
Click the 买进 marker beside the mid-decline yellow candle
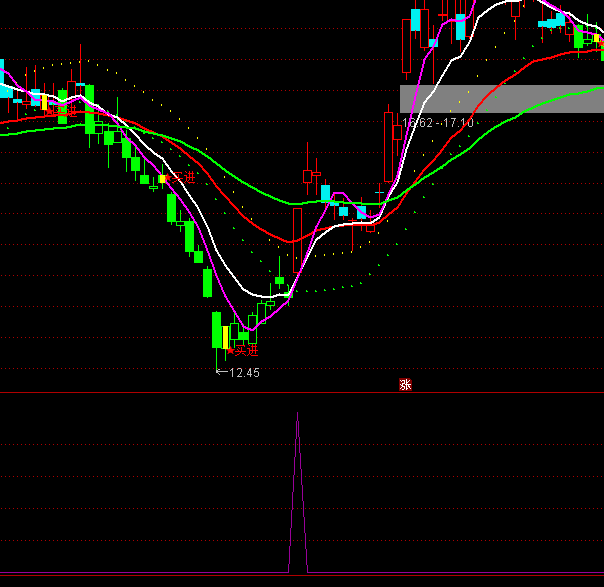[x=181, y=178]
